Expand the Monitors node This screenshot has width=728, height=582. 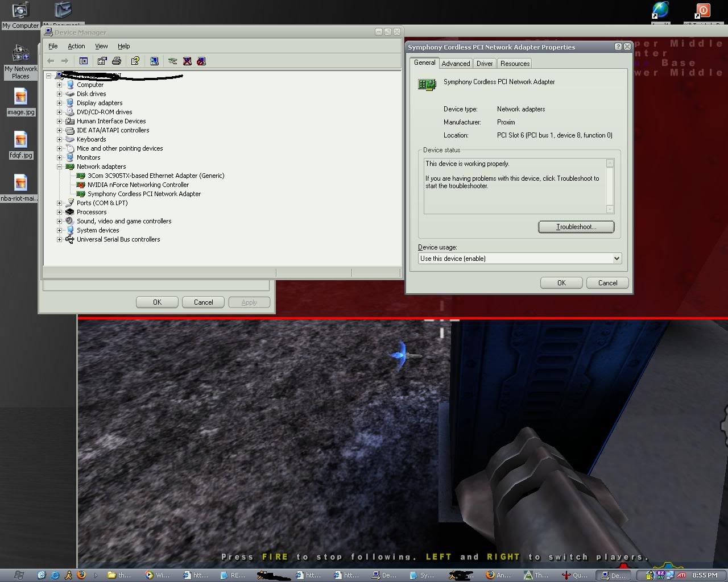point(59,157)
